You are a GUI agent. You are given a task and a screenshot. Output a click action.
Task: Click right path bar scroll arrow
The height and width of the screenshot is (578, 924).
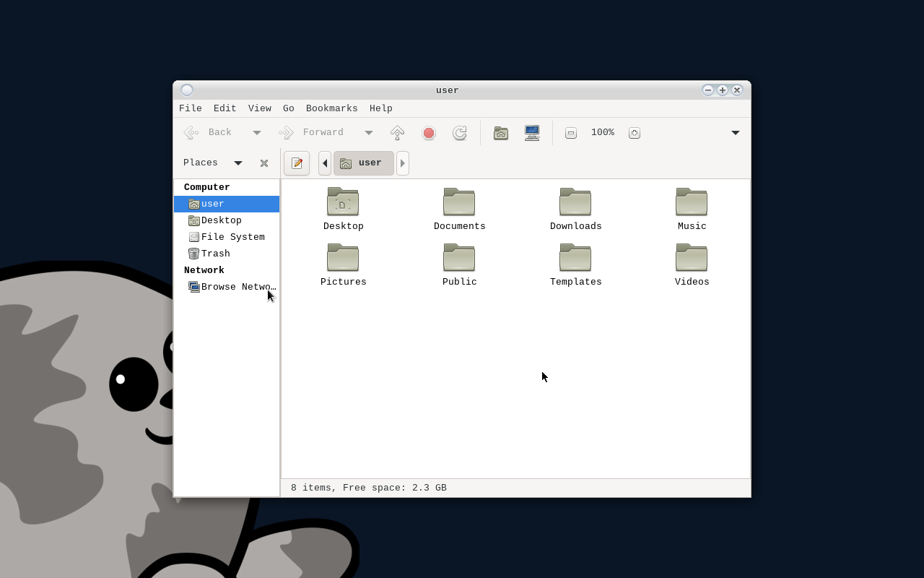coord(403,163)
